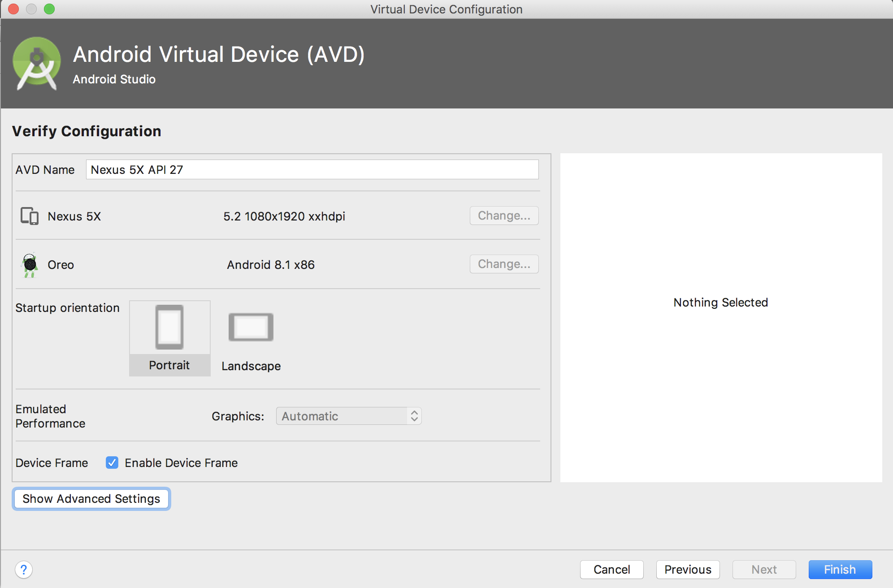The width and height of the screenshot is (893, 588).
Task: Choose the Landscape startup orientation label
Action: click(x=251, y=366)
